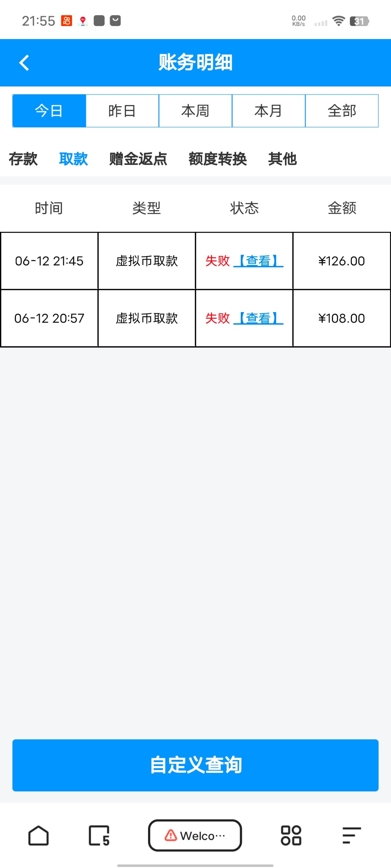Switch to the 存款 tab

click(23, 159)
